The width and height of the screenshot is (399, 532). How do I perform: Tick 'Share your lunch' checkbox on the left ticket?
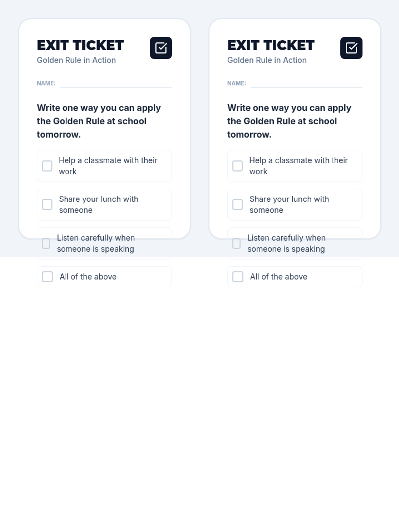pos(47,205)
